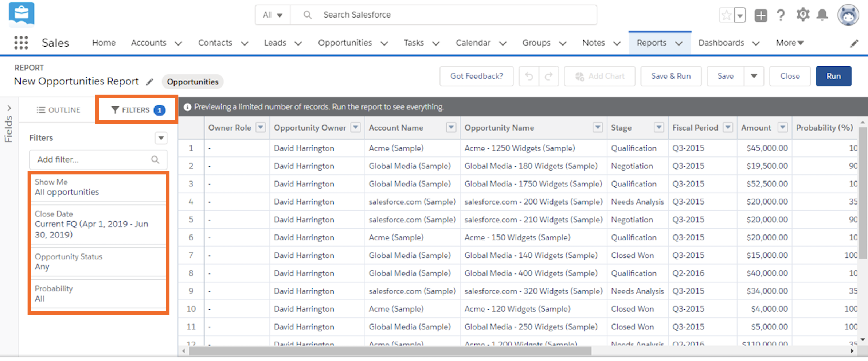Open the More navigation menu

point(790,43)
